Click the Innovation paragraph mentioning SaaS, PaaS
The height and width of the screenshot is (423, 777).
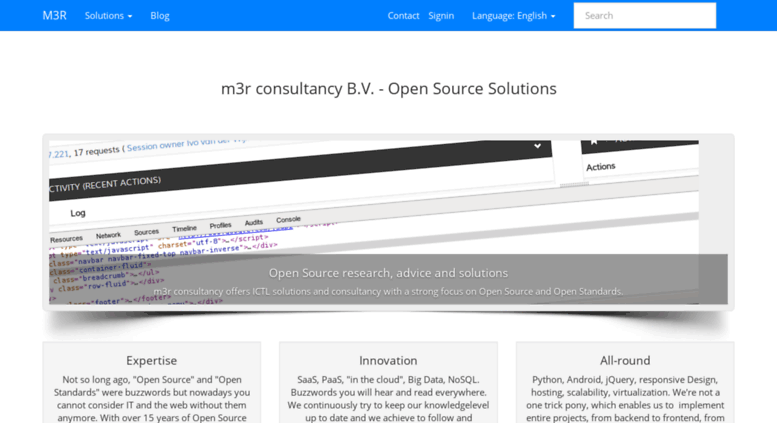click(388, 399)
